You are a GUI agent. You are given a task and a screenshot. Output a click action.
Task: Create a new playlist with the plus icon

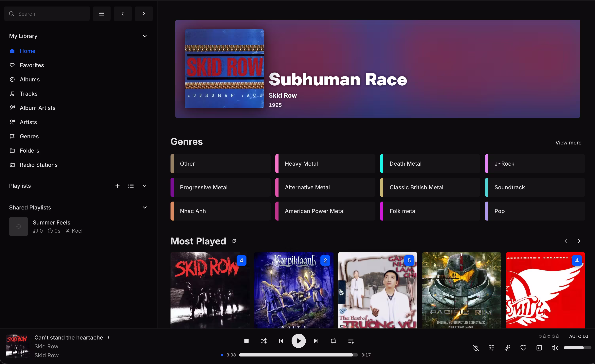pyautogui.click(x=117, y=186)
